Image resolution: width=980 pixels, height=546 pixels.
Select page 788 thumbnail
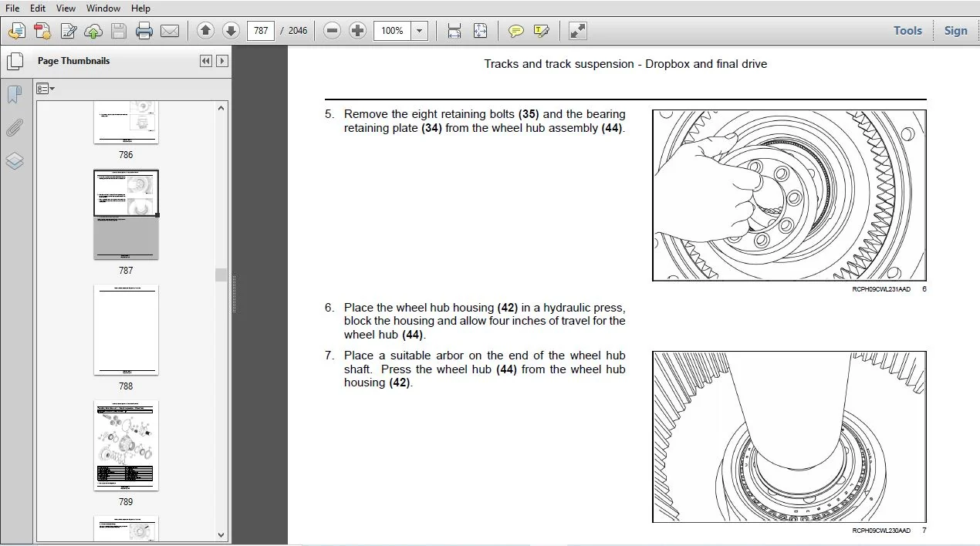pyautogui.click(x=126, y=330)
